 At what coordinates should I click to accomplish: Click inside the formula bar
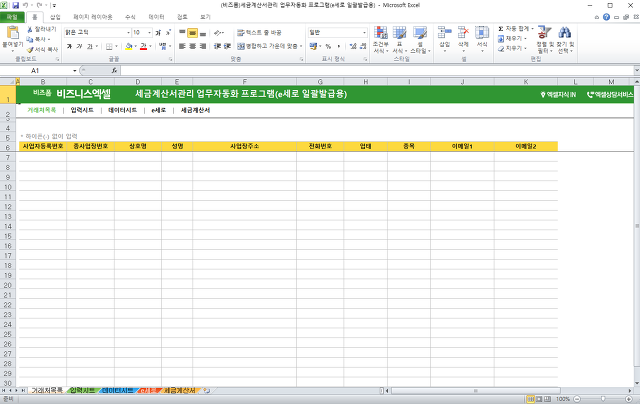pyautogui.click(x=378, y=71)
